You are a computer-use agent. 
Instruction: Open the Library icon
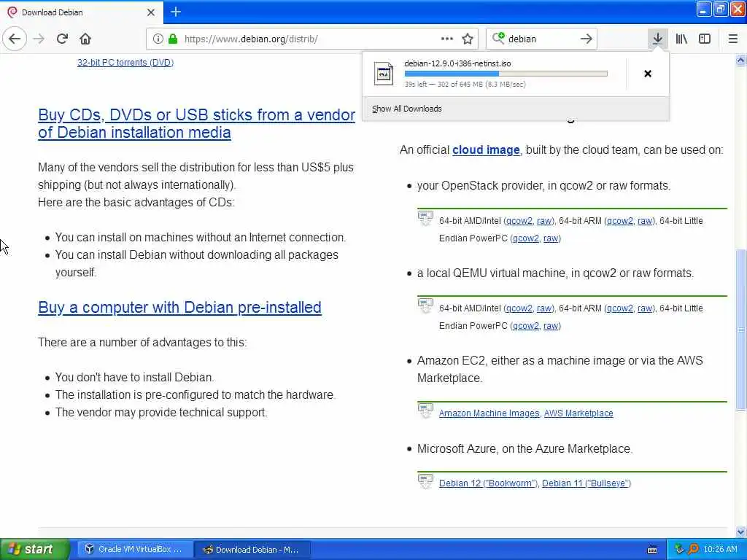[681, 39]
